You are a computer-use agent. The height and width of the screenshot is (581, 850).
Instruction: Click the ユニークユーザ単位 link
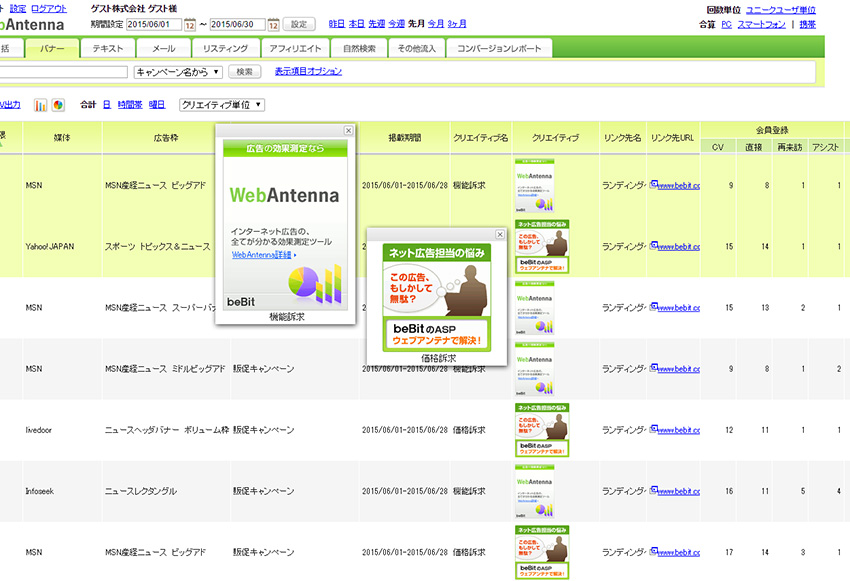click(x=781, y=9)
